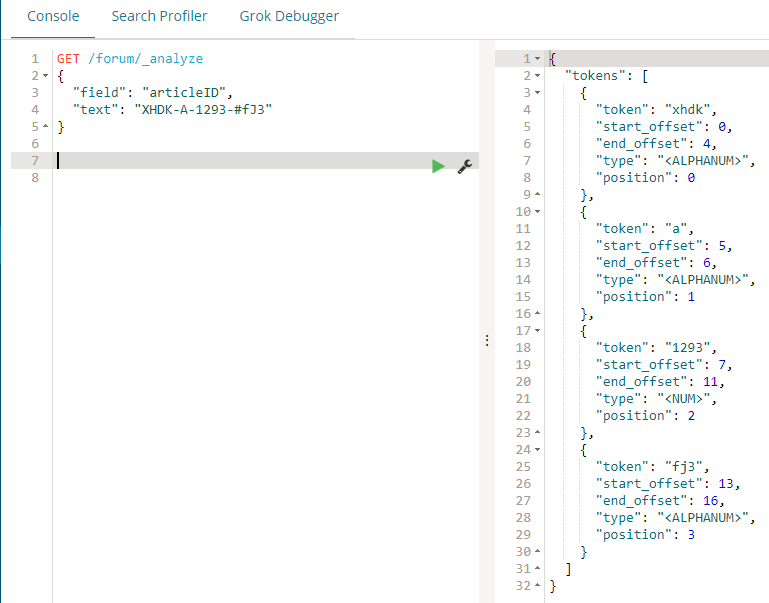The image size is (769, 603).
Task: Switch to the Console tab
Action: click(x=53, y=16)
